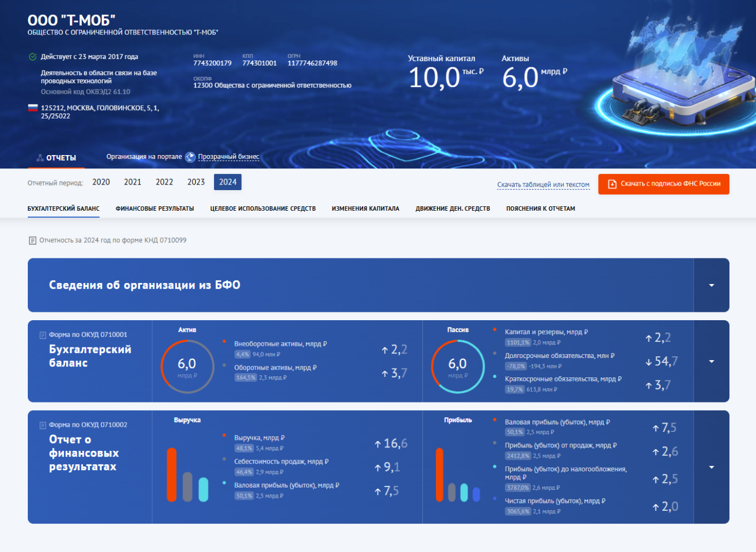Click the Уставный капитал 10,0 value
The width and height of the screenshot is (756, 552).
click(x=446, y=77)
